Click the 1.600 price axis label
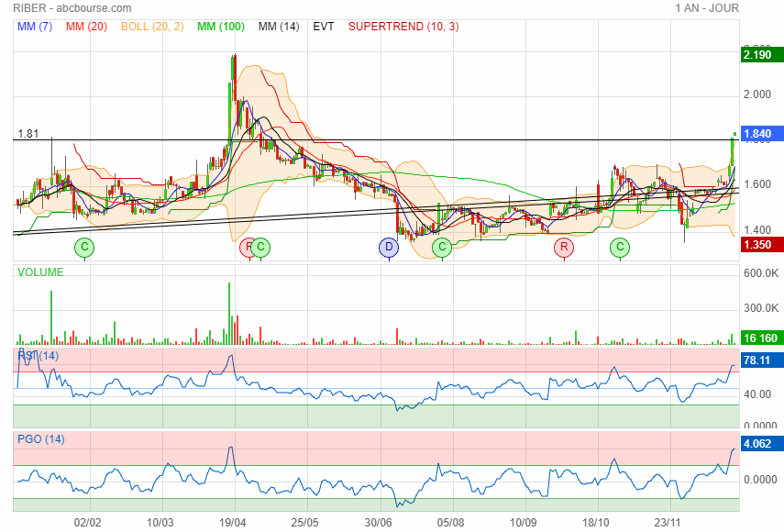 [757, 184]
